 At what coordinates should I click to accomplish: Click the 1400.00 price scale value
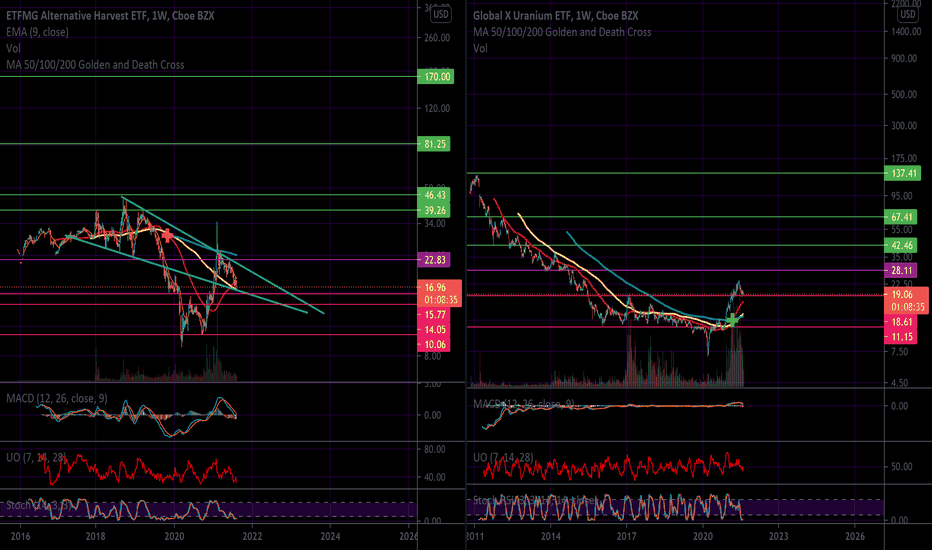906,32
